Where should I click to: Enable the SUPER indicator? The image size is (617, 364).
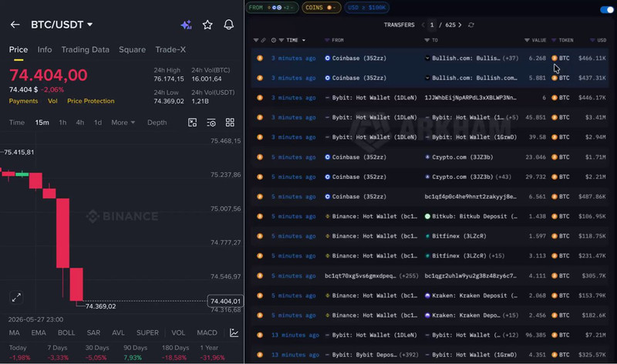coord(147,333)
